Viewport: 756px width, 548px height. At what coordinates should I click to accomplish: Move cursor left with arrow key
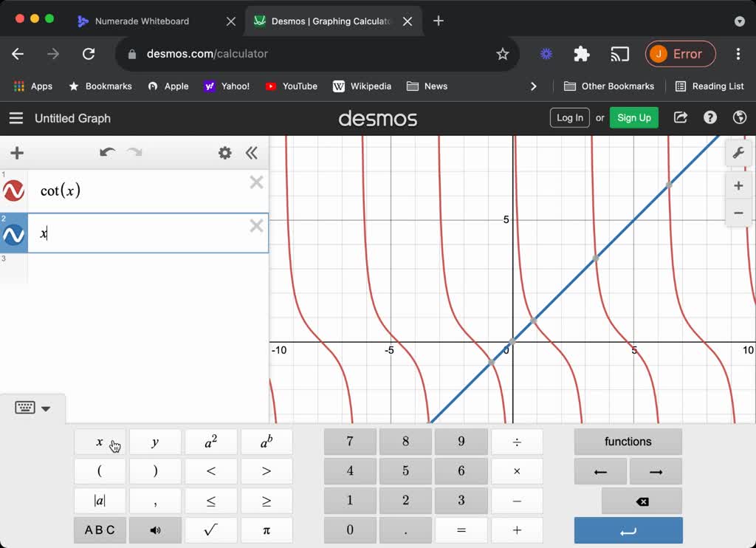click(600, 471)
